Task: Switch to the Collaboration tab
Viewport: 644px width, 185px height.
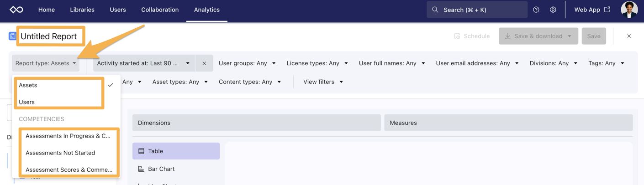Action: 160,10
